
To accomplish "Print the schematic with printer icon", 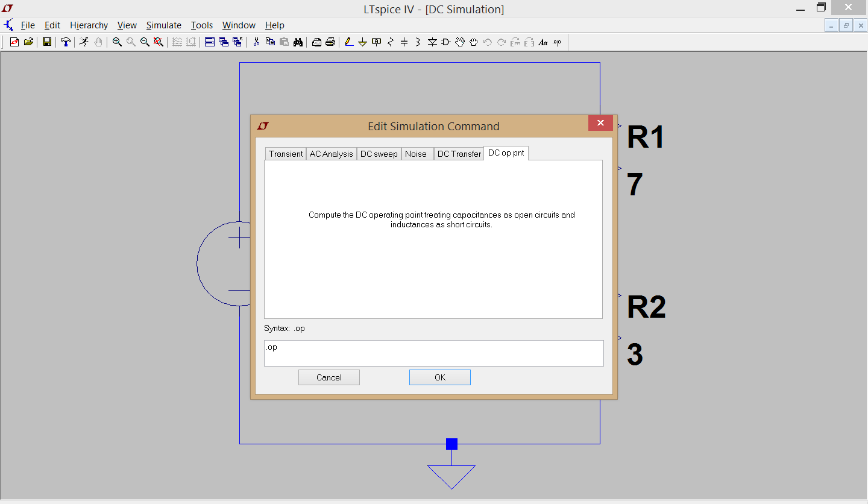I will tap(330, 42).
